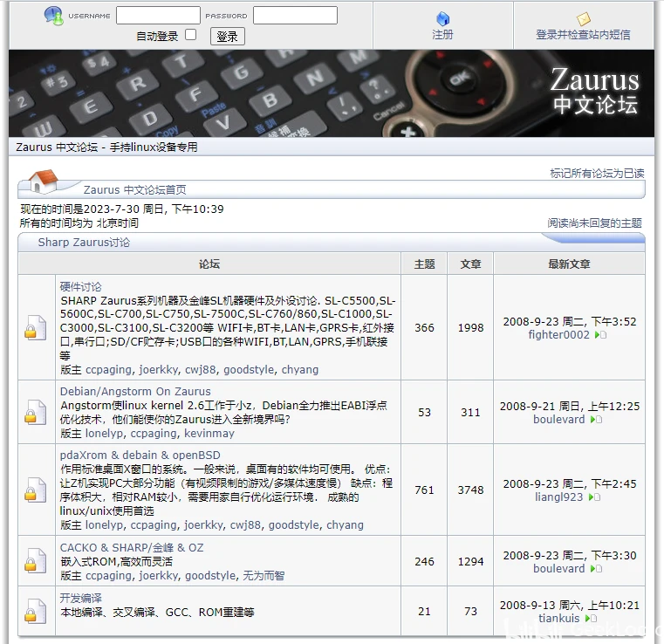Image resolution: width=664 pixels, height=644 pixels.
Task: Open moderator lonelyp in Debian/Angstorm row
Action: 104,434
